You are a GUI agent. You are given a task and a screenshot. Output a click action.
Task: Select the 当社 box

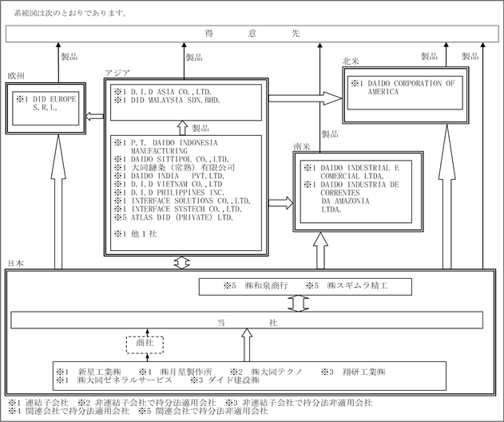(x=247, y=320)
